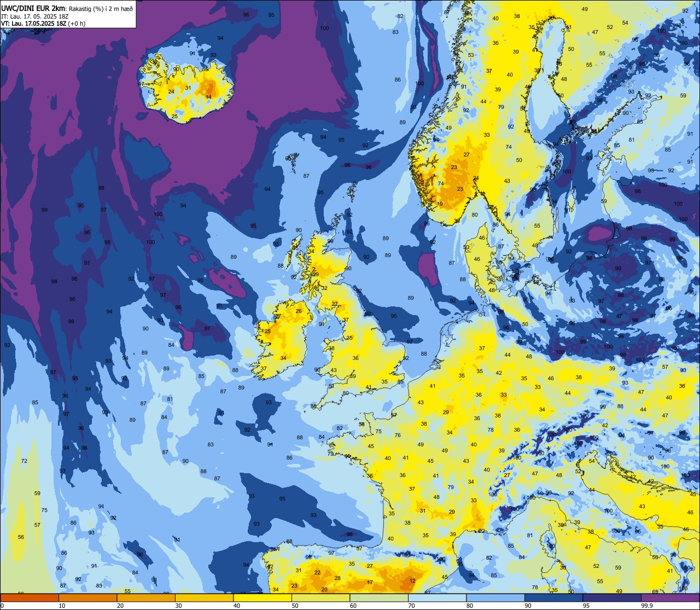Click the 10–20 orange legend swatch
This screenshot has height=610, width=700.
click(87, 598)
